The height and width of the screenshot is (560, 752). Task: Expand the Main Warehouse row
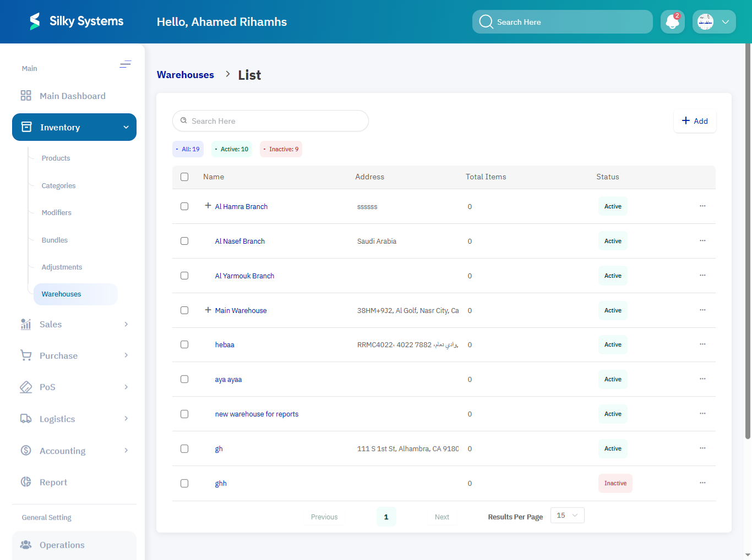pyautogui.click(x=208, y=310)
